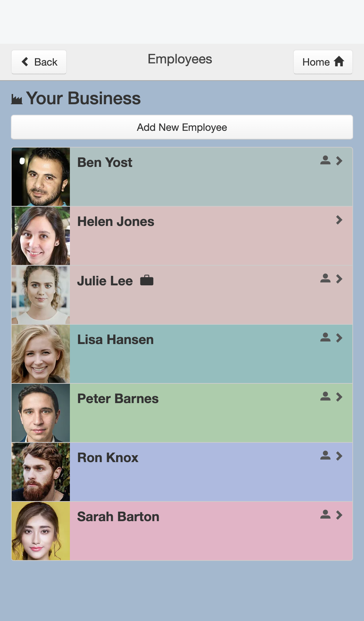Expand Ben Yost's entry with the chevron
Viewport: 364px width, 621px height.
pos(339,161)
